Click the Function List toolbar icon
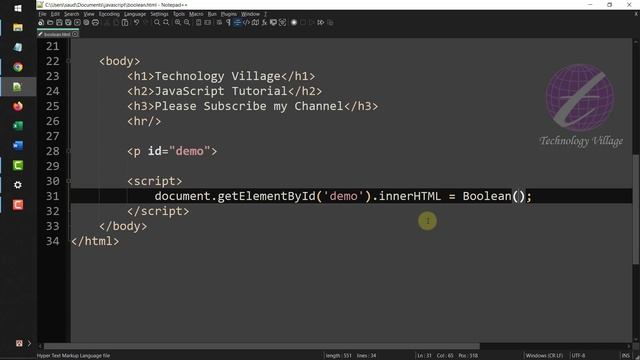The image size is (640, 360). tap(264, 22)
